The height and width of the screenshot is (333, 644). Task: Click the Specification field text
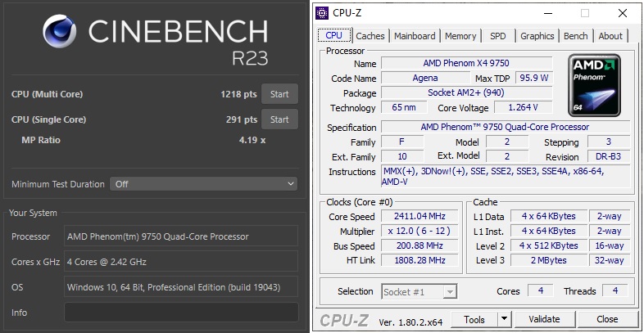click(x=506, y=127)
